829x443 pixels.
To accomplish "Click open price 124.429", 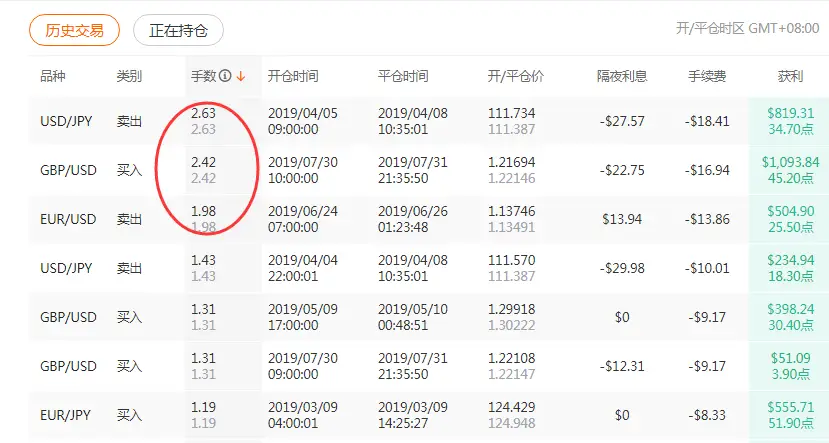I will tap(511, 407).
